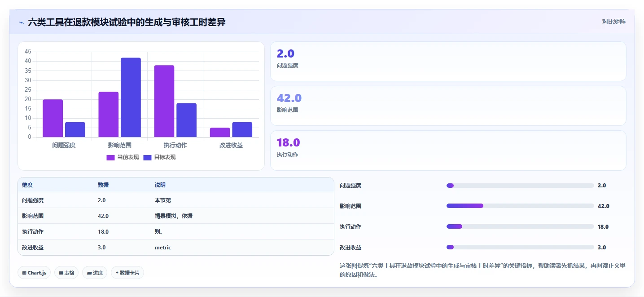
Task: Click the 改进收益 progress bar
Action: [x=520, y=247]
